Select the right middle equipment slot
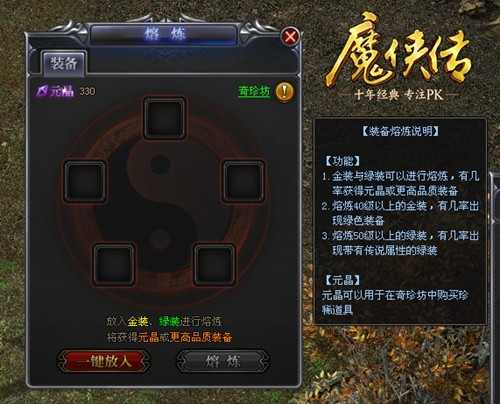 (243, 182)
